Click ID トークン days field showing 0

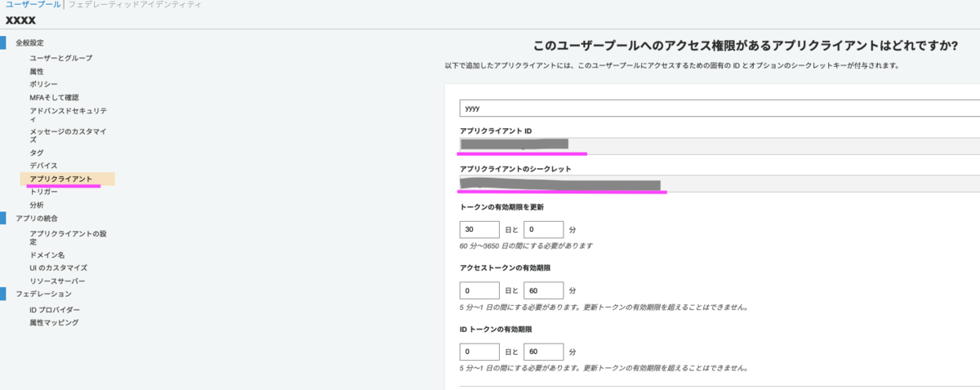point(479,352)
